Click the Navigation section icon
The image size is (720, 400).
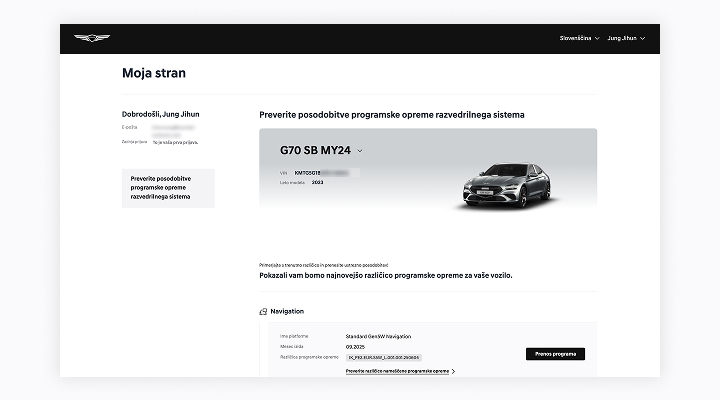tap(263, 312)
